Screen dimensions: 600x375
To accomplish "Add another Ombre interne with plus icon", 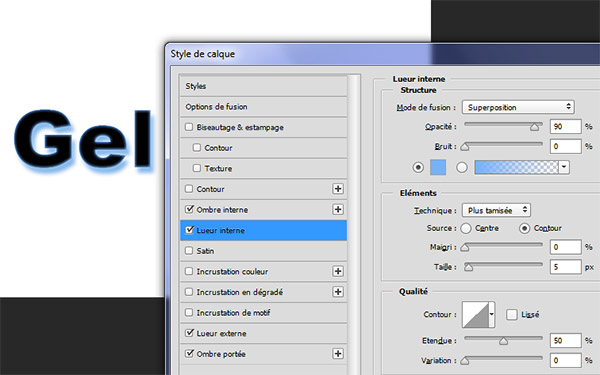I will (x=338, y=209).
